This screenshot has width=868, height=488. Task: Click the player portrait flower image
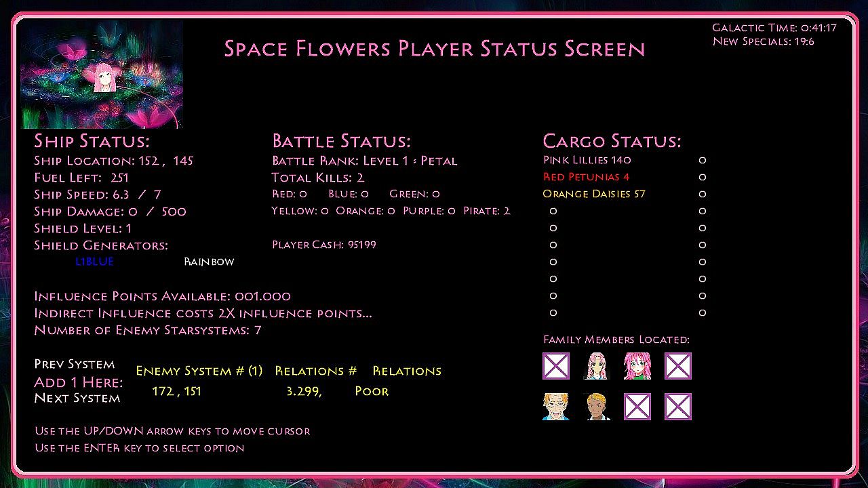tap(102, 75)
